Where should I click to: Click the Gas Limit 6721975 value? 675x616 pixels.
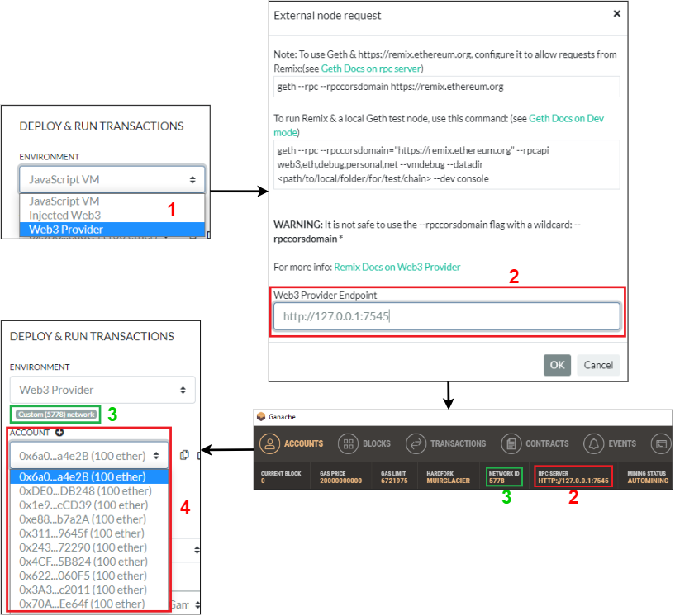(x=394, y=481)
